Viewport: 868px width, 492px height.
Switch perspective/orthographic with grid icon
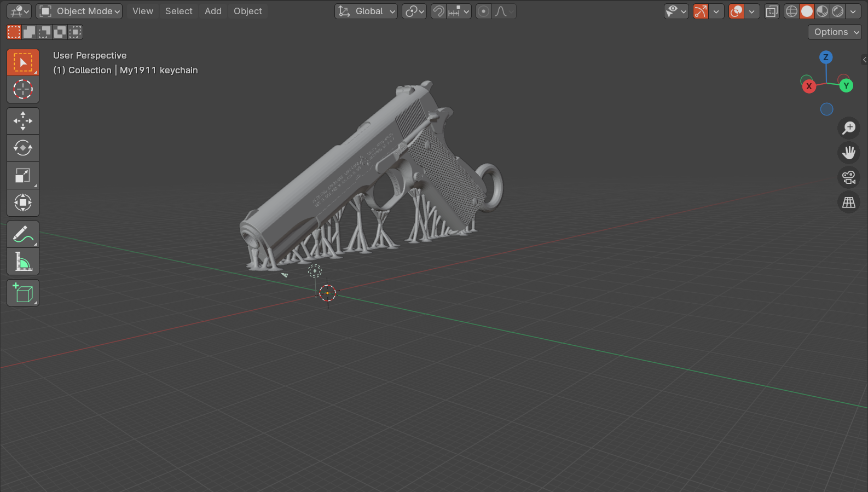pyautogui.click(x=849, y=202)
